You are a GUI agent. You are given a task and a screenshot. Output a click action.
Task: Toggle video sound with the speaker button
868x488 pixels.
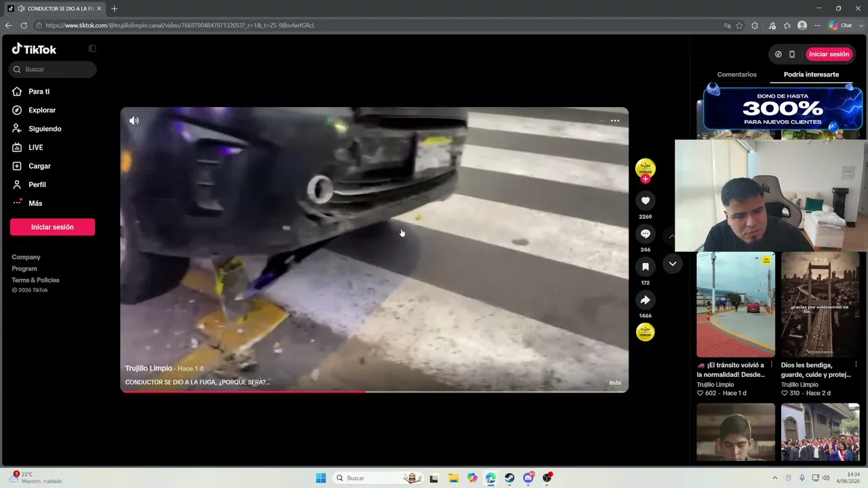point(134,121)
